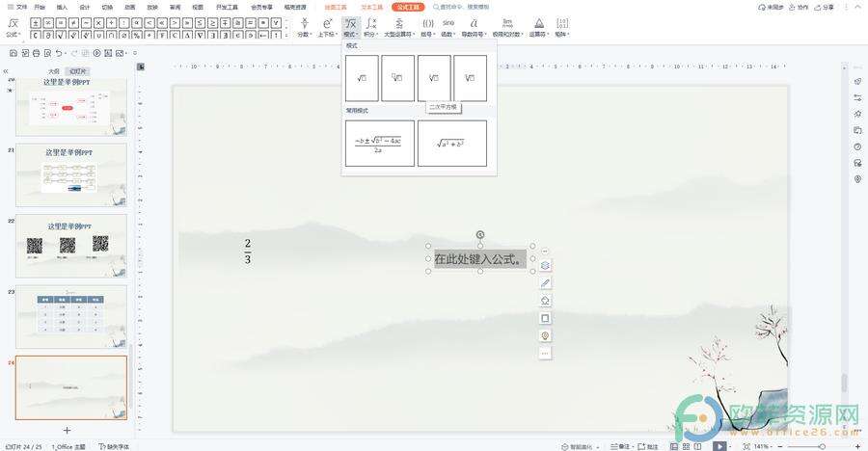The height and width of the screenshot is (451, 868).
Task: Click the Share (分享) button
Action: [x=824, y=7]
